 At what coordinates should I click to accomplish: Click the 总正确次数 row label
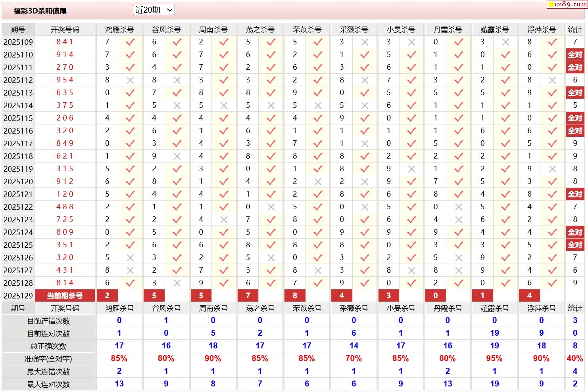click(x=48, y=346)
